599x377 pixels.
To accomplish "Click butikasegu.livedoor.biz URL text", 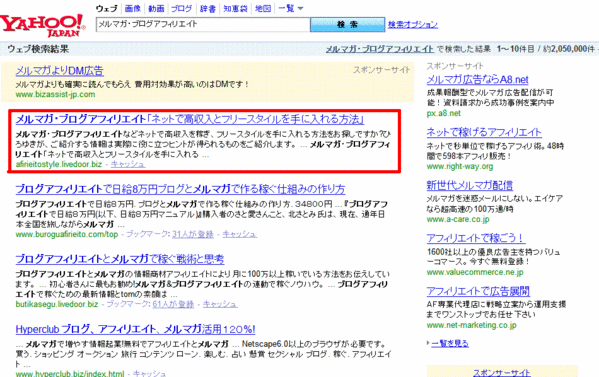I will coord(57,304).
